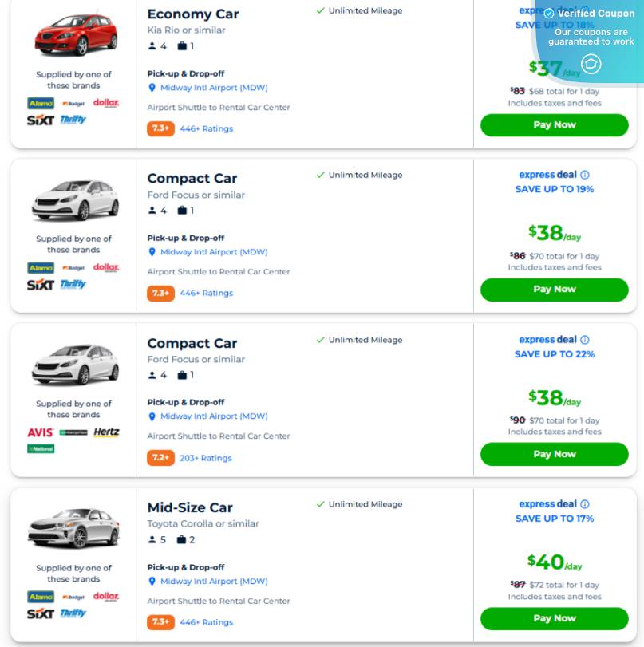View 446+ Ratings for the Mid-Size Car
Screen dimensions: 644x647
[x=206, y=622]
